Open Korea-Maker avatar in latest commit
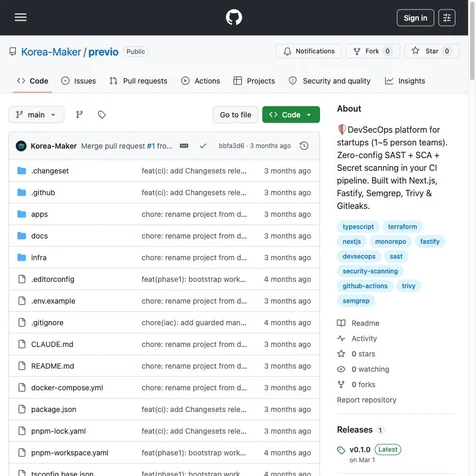Viewport: 476px width, 476px height. (x=21, y=146)
